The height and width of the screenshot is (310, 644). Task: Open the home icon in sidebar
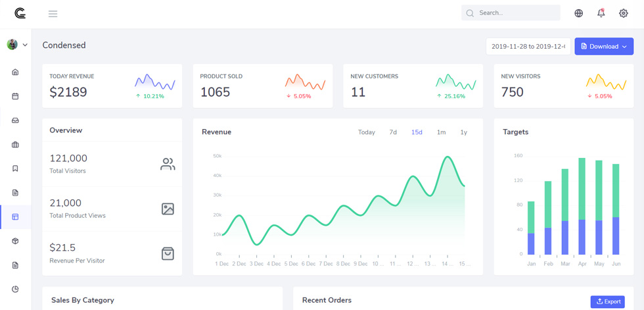click(15, 72)
